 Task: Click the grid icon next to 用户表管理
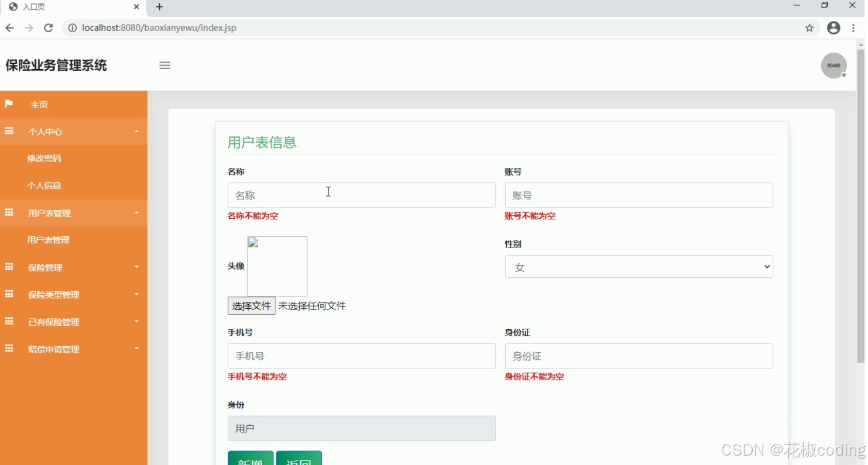tap(9, 212)
